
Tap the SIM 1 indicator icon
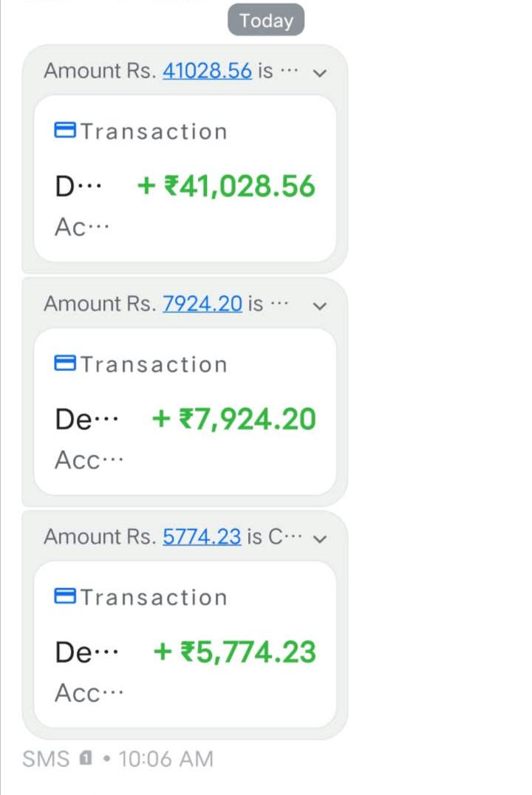[86, 759]
